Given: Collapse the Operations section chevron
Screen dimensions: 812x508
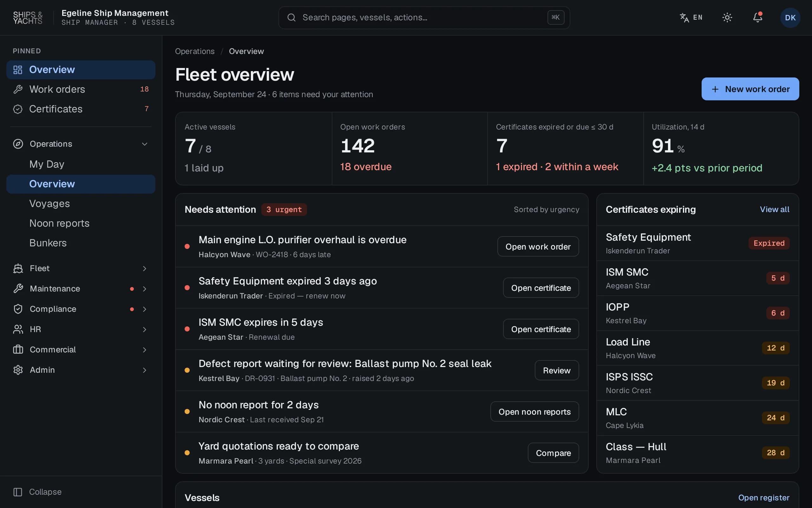Looking at the screenshot, I should pyautogui.click(x=145, y=144).
